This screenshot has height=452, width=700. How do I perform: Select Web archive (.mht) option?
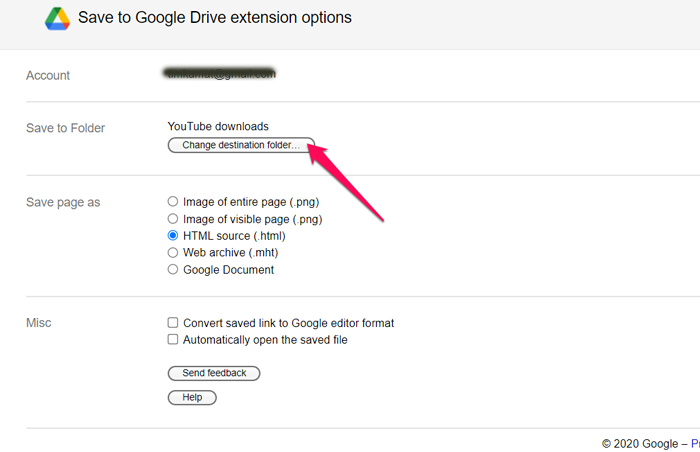pyautogui.click(x=173, y=252)
